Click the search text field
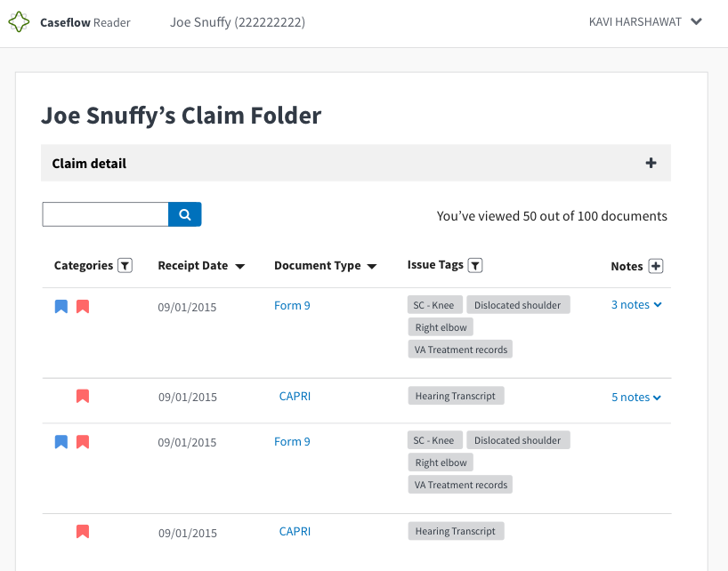 click(x=105, y=214)
